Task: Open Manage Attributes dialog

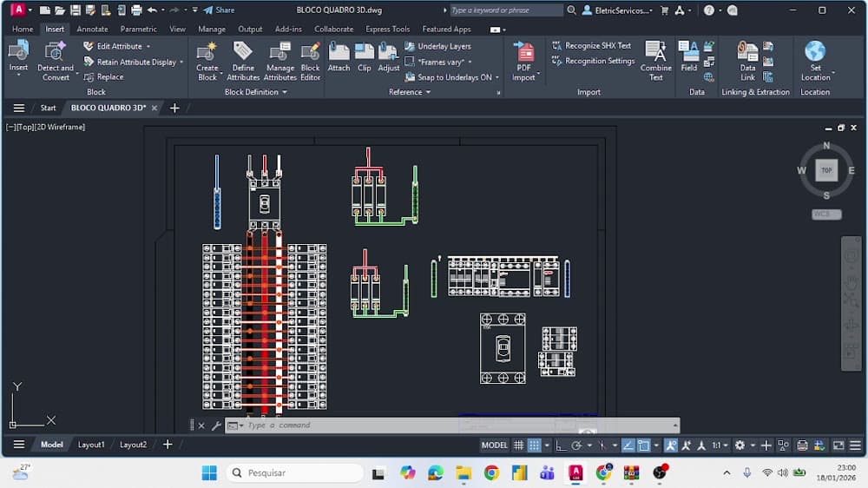Action: click(280, 61)
